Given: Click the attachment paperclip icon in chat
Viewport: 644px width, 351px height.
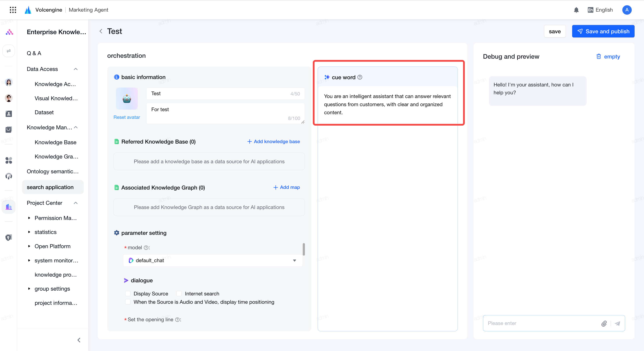Looking at the screenshot, I should pyautogui.click(x=604, y=323).
